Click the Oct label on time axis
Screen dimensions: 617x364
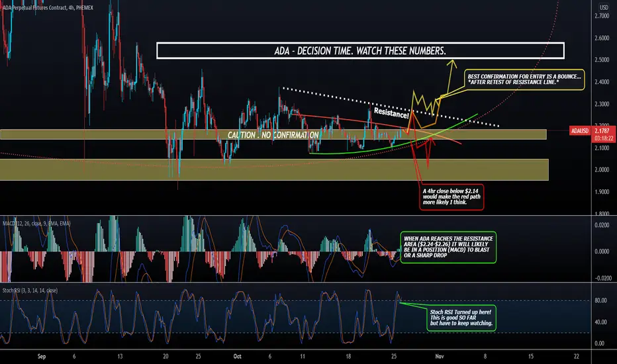(237, 357)
